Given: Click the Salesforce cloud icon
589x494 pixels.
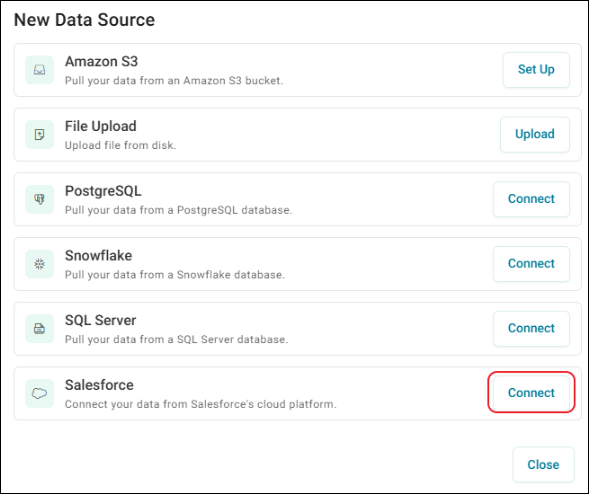Looking at the screenshot, I should pos(39,393).
